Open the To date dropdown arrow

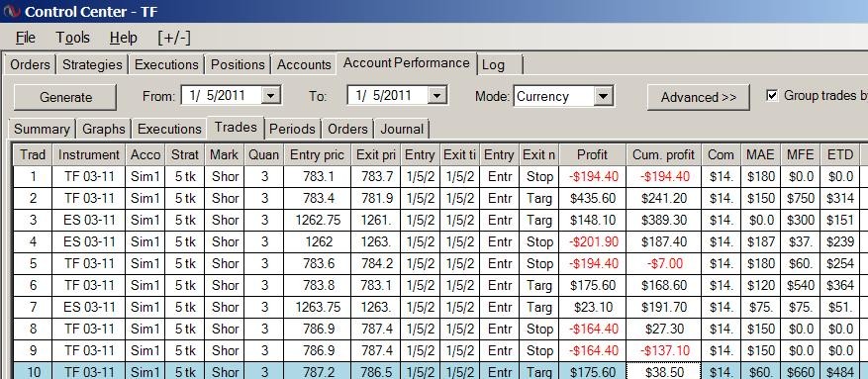(436, 96)
